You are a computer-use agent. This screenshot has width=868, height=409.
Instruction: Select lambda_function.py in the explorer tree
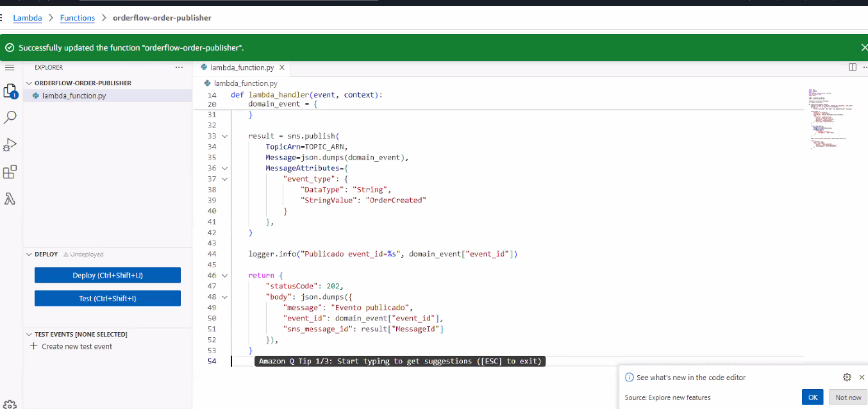click(108, 96)
